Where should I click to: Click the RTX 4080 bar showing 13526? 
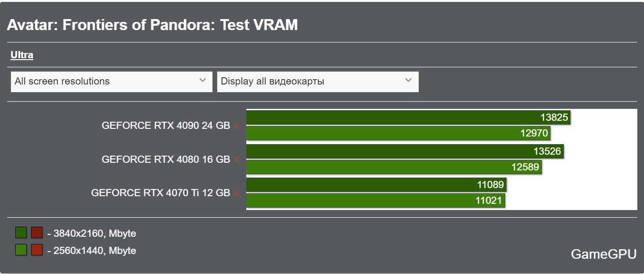point(405,151)
